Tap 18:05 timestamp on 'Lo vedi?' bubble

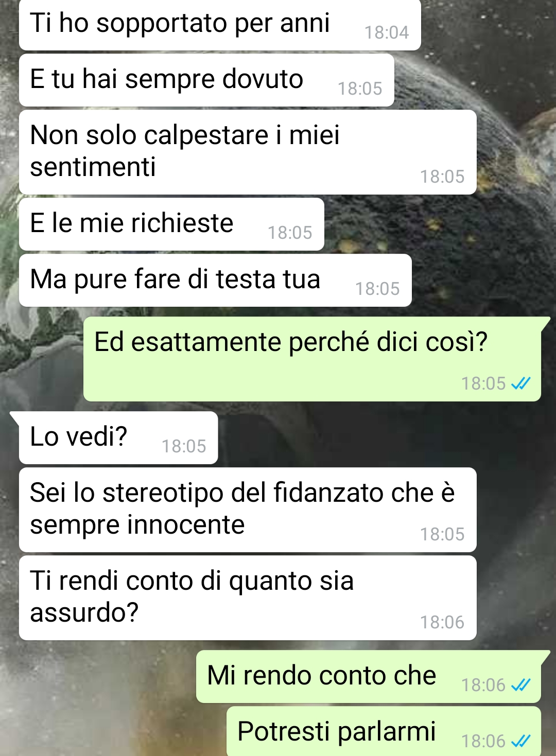[184, 447]
